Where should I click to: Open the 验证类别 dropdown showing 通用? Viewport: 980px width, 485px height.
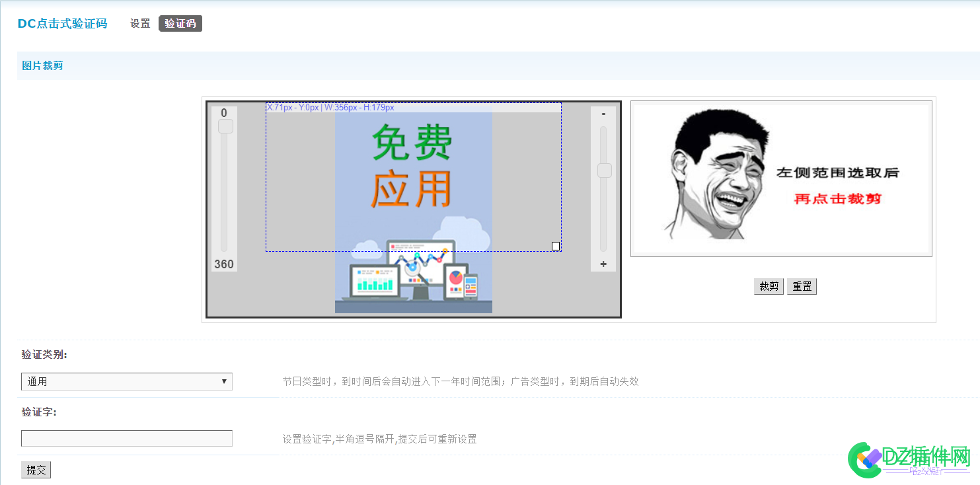(x=127, y=381)
